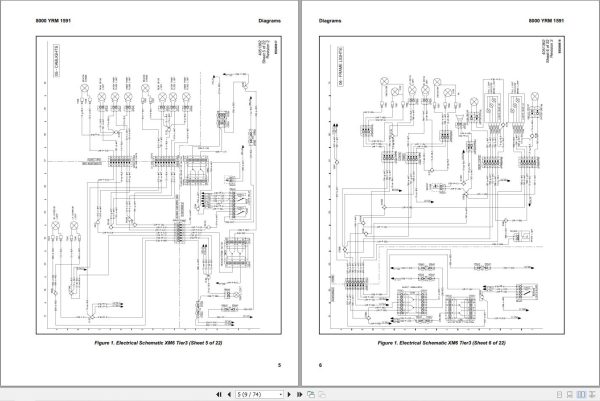Viewport: 600px width, 401px height.
Task: Open the page number dropdown arrow
Action: [x=280, y=394]
